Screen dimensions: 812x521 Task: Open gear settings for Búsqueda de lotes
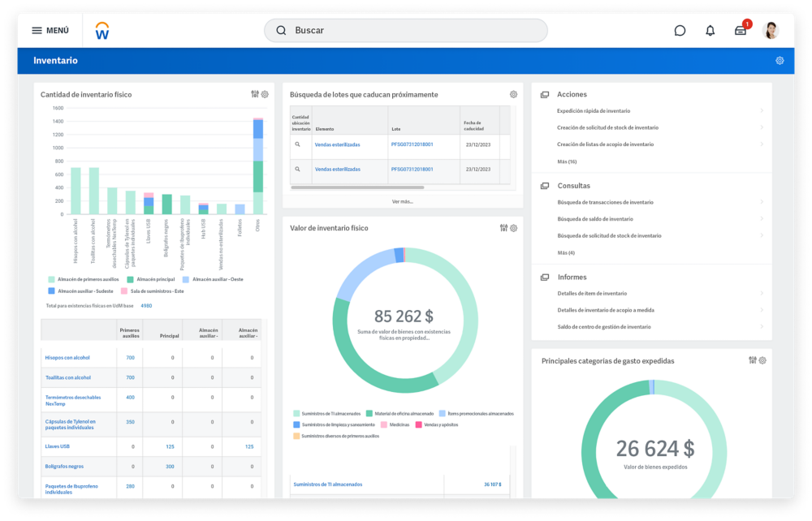[x=513, y=94]
